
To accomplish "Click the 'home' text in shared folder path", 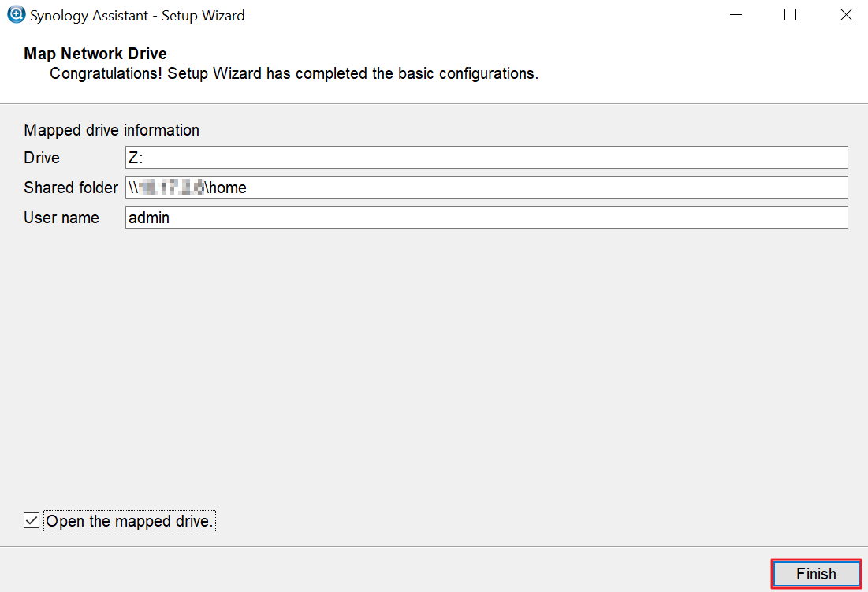I will point(228,188).
